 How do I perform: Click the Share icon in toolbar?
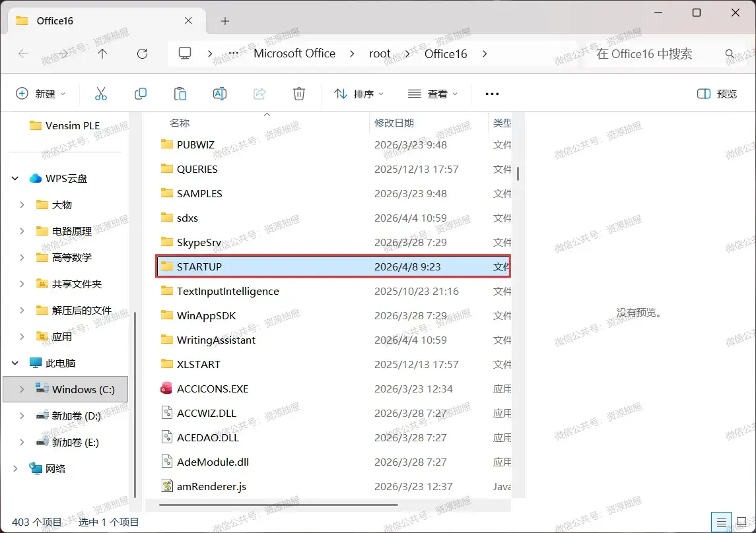pyautogui.click(x=259, y=94)
